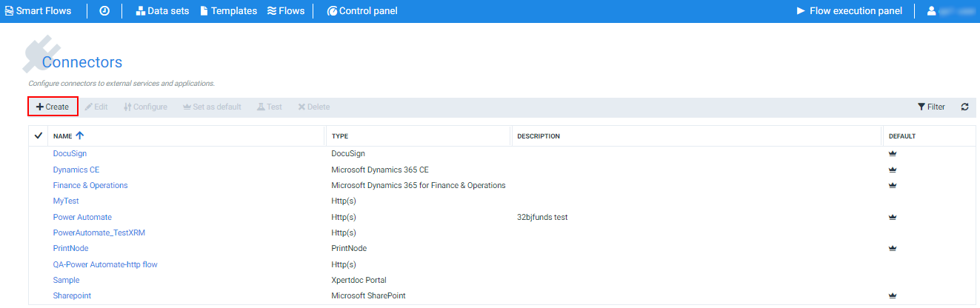Click the Test toolbar button
This screenshot has width=980, height=308.
(270, 107)
